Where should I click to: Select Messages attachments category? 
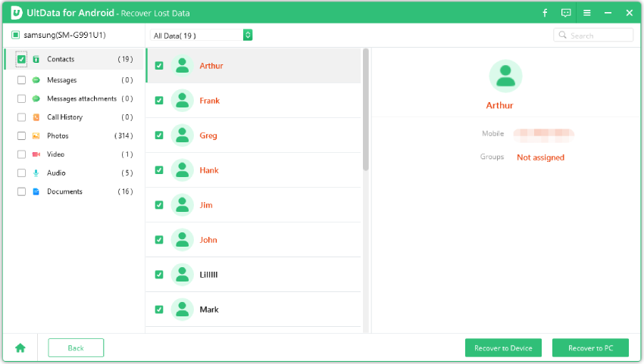click(x=81, y=98)
